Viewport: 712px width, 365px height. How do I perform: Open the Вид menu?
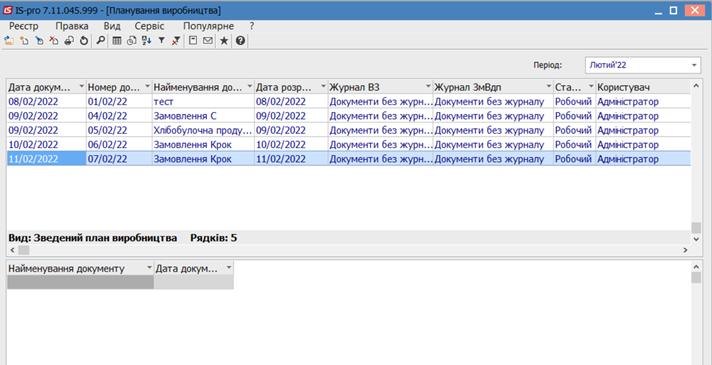click(112, 26)
